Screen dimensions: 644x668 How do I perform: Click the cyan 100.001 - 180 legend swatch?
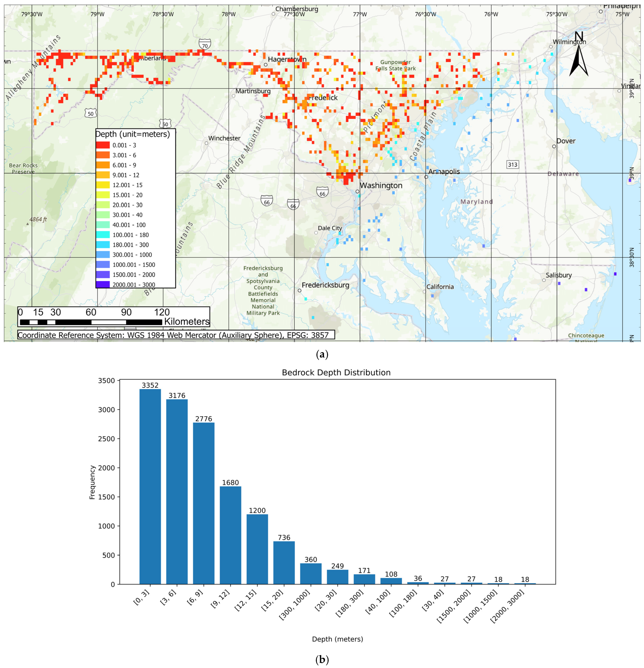click(x=103, y=235)
